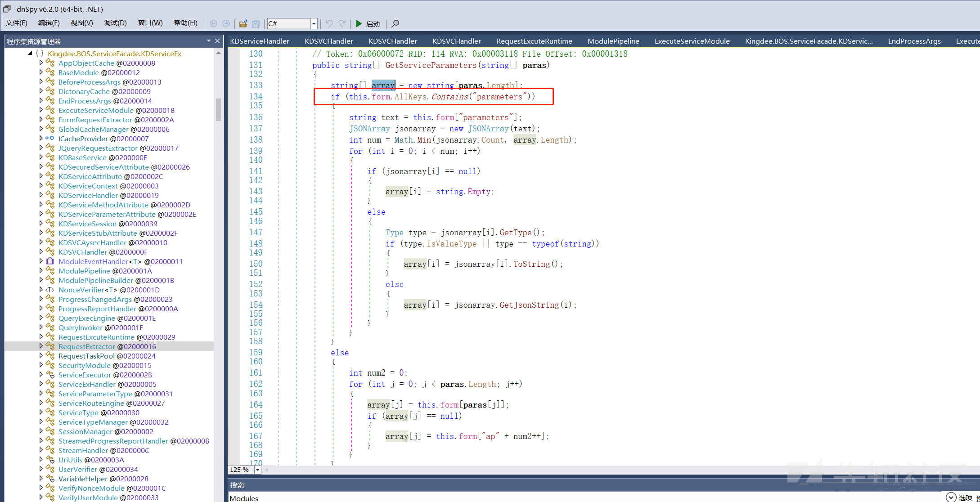Collapse the Kingdee.BOS.ServiceFacade.KDServiceFx namespace node
Viewport: 980px width, 502px height.
point(30,54)
